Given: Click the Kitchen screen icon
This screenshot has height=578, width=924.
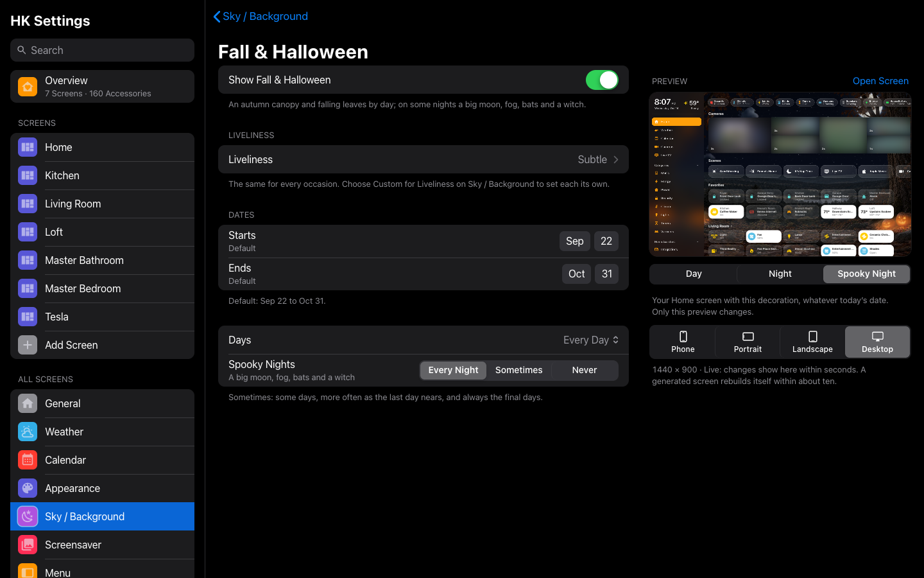Looking at the screenshot, I should click(28, 175).
